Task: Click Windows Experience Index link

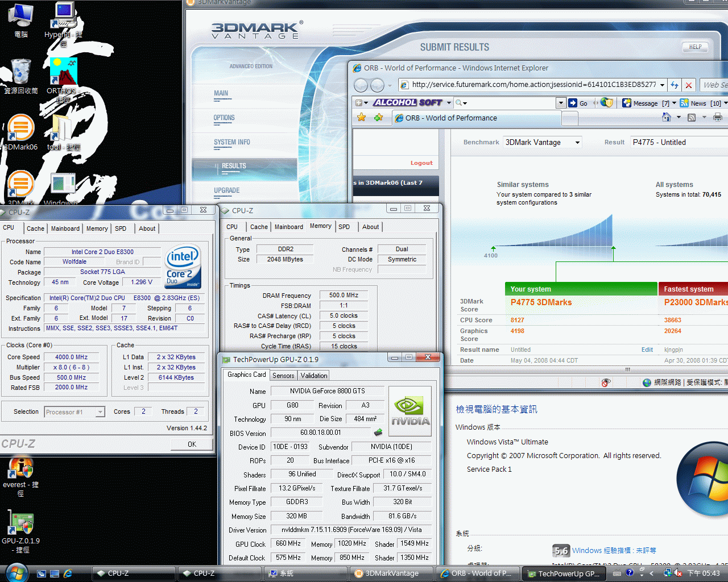Action: tap(614, 550)
